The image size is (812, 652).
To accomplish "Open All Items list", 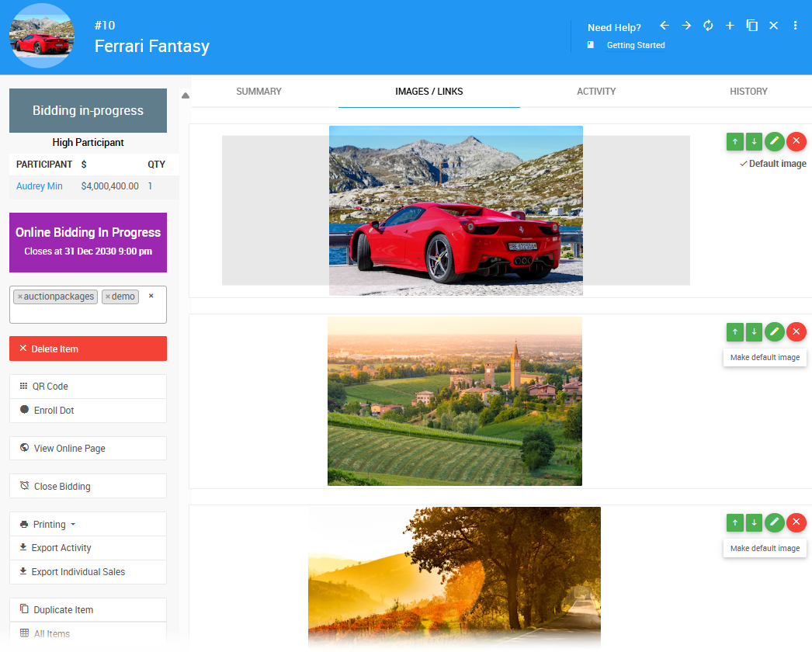I will click(88, 634).
